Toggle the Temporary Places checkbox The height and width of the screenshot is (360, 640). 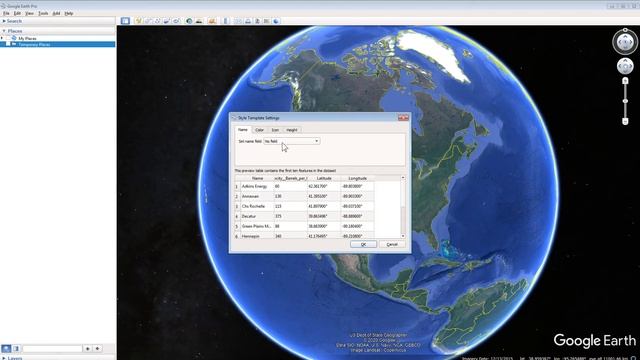point(8,44)
